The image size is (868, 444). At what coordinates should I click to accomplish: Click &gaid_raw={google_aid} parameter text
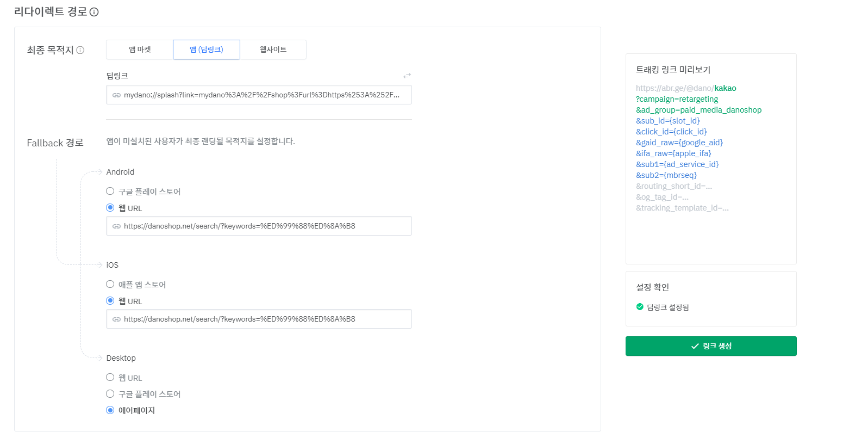pos(679,143)
